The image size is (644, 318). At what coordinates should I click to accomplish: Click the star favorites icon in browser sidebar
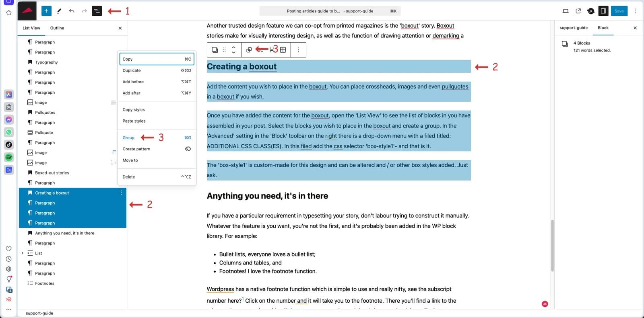(8, 13)
